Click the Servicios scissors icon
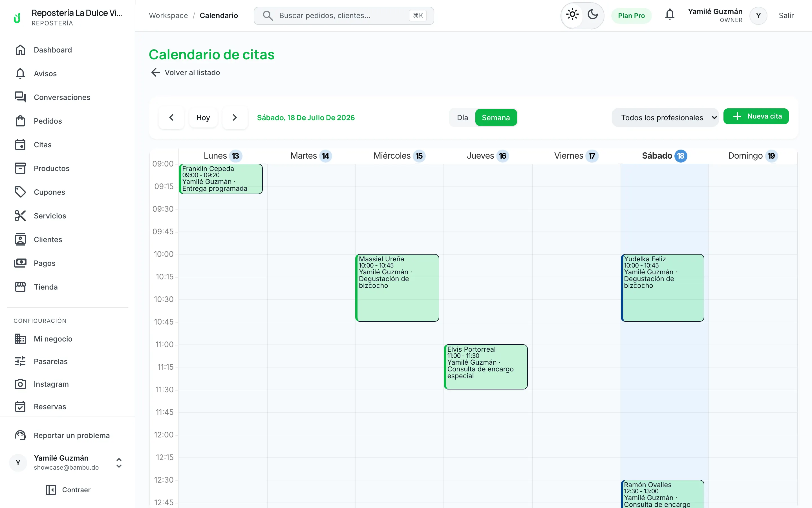 click(20, 216)
